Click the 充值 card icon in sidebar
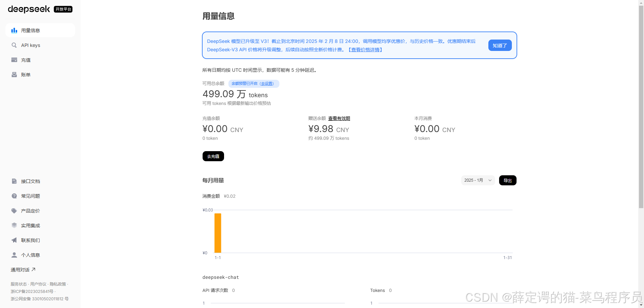644x308 pixels. click(x=14, y=60)
